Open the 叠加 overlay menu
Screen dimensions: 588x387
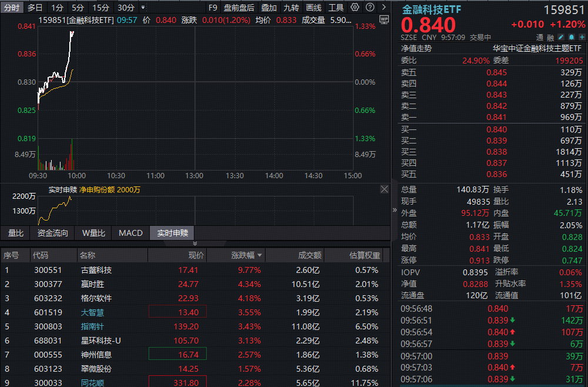click(x=268, y=8)
